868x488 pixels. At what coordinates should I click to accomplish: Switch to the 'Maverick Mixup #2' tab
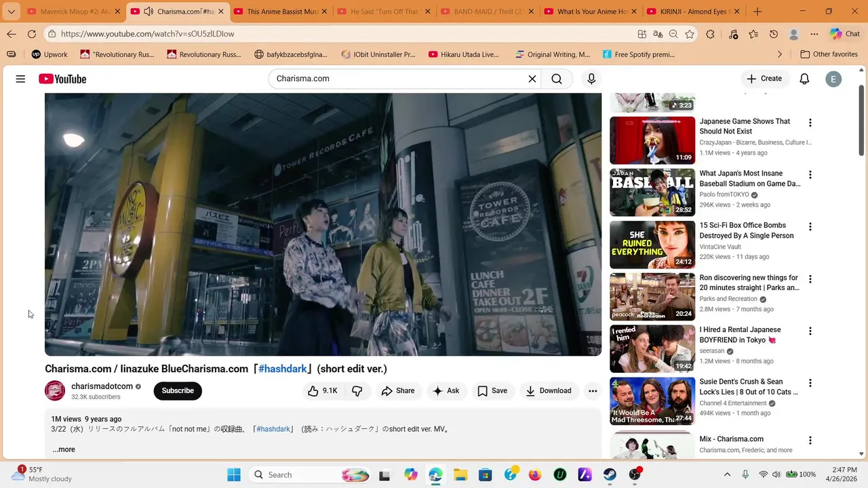(73, 12)
